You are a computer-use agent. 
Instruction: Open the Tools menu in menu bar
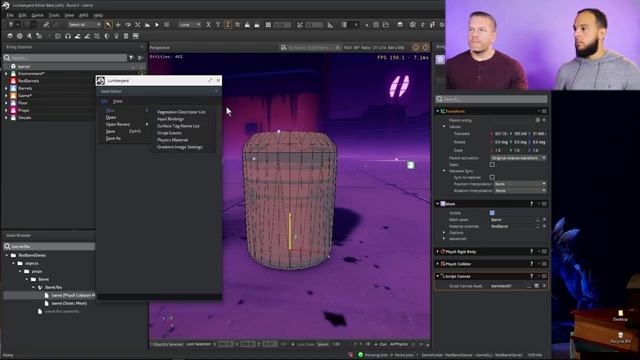point(54,15)
